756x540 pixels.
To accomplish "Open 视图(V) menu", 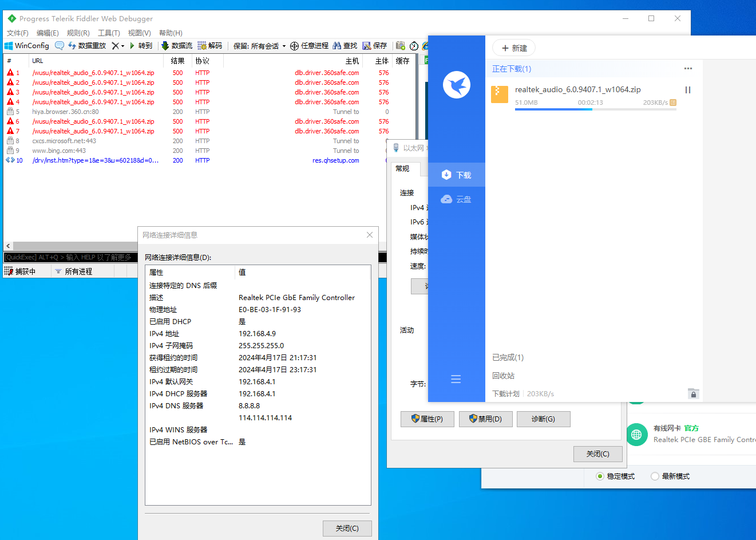I will [x=139, y=33].
